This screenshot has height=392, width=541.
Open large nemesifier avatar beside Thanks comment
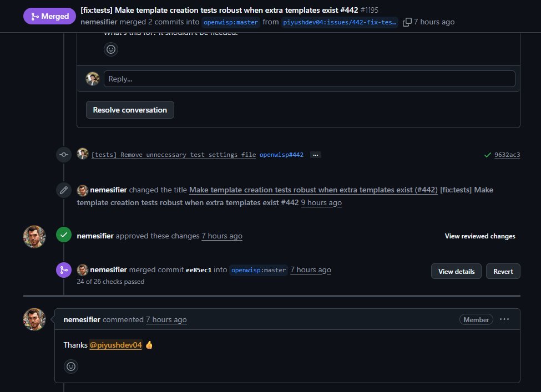click(x=34, y=319)
